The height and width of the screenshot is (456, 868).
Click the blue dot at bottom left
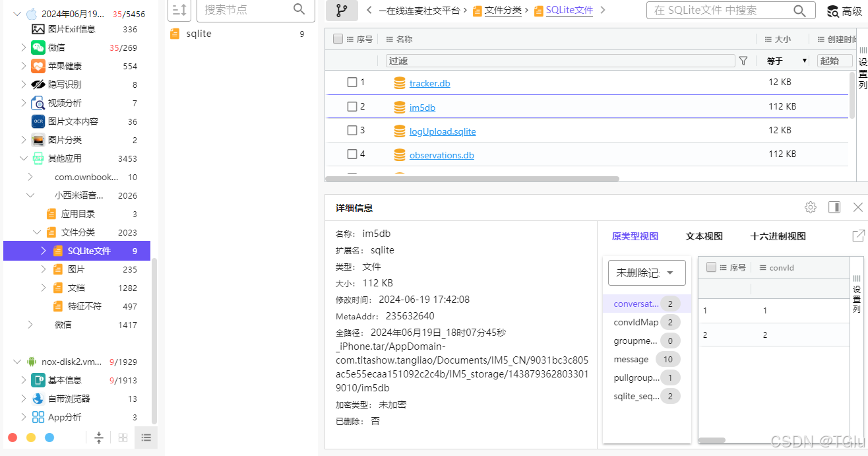click(x=49, y=438)
